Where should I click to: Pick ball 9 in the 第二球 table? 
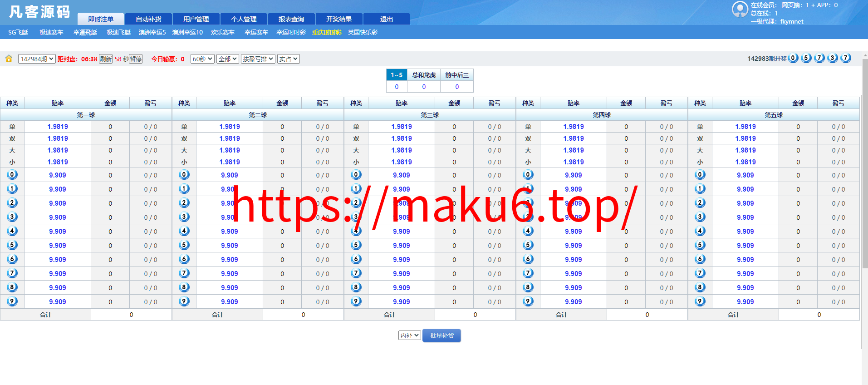[x=184, y=301]
